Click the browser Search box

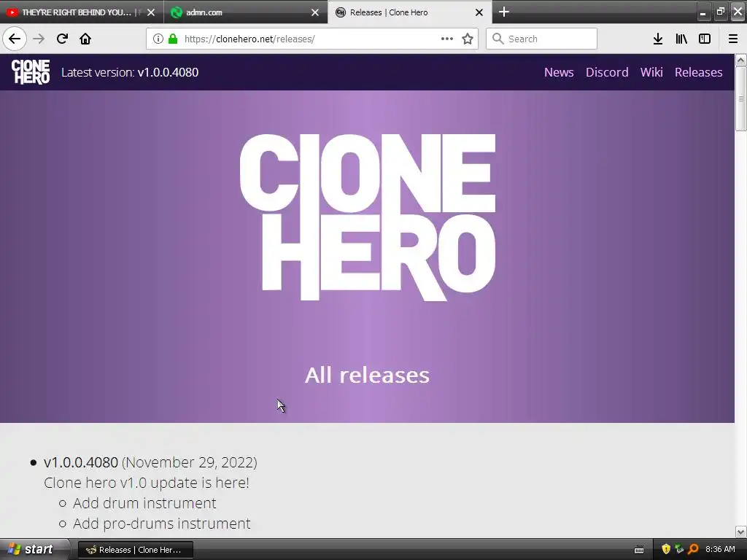[x=542, y=39]
